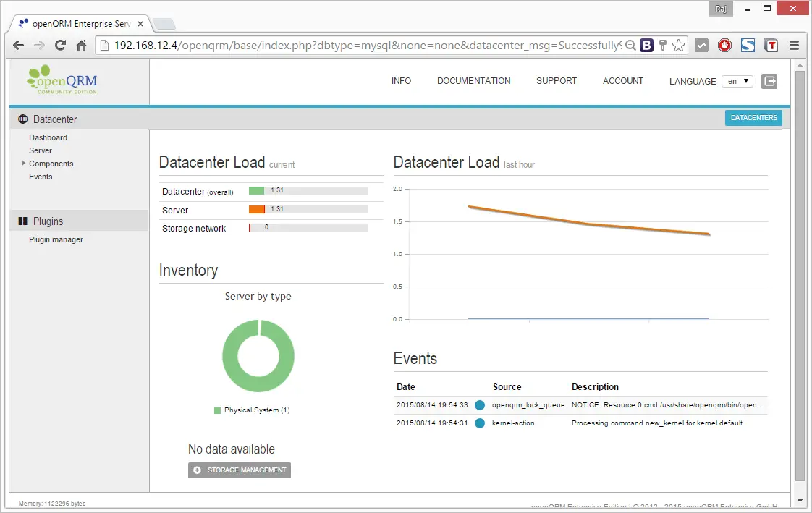Image resolution: width=812 pixels, height=513 pixels.
Task: Click the plus icon on Storage Management
Action: 197,470
